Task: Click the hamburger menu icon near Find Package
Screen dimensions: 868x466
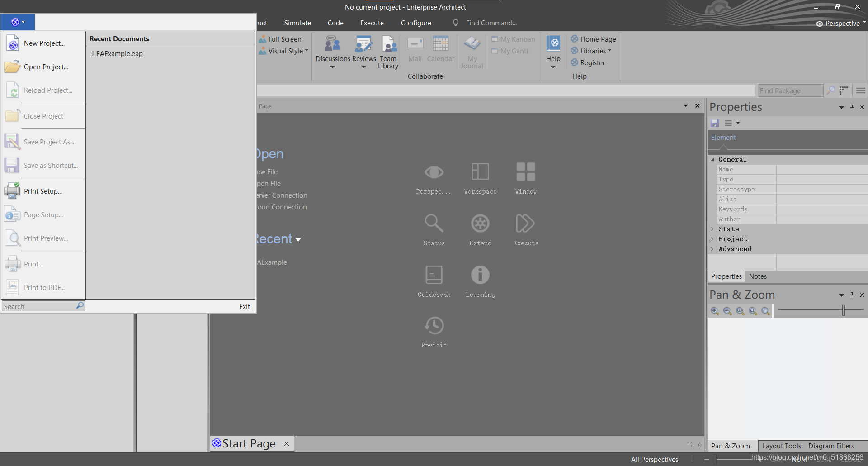Action: coord(861,90)
